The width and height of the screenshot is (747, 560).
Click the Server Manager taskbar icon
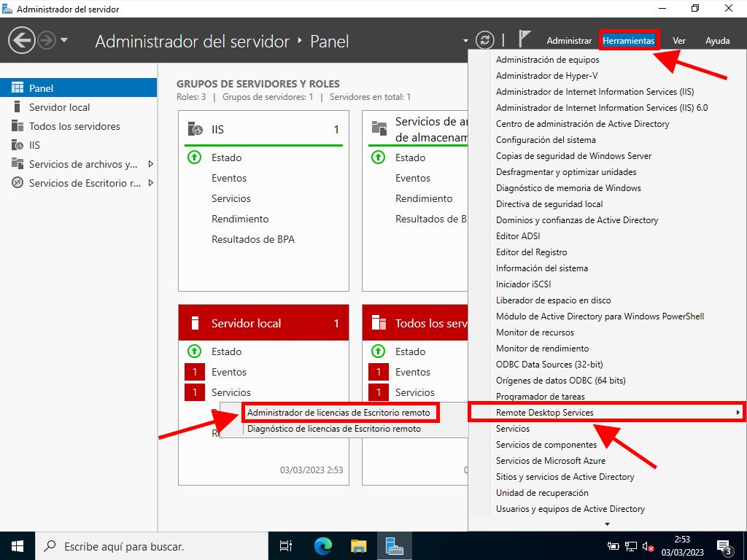(x=395, y=545)
